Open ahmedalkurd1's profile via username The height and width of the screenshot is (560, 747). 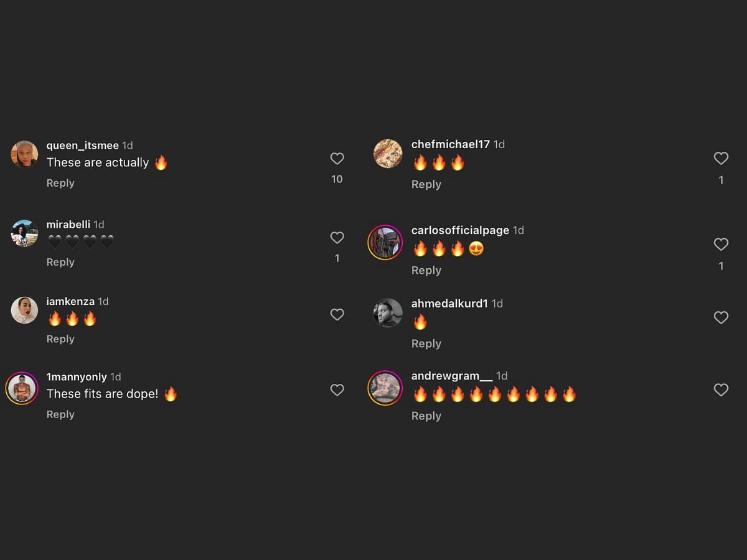point(449,304)
